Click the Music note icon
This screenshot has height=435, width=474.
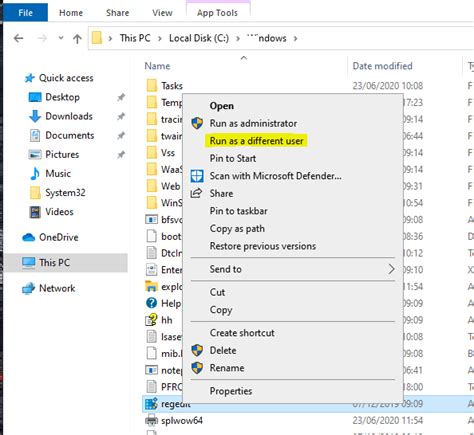click(35, 174)
